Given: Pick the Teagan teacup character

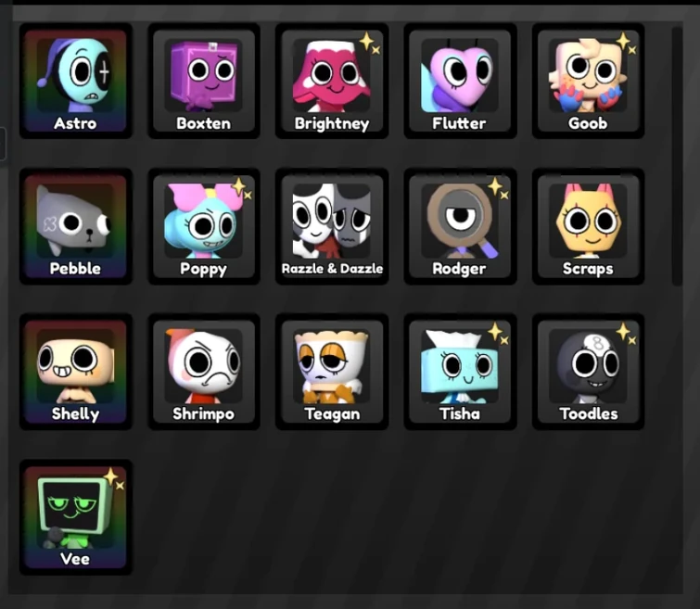Looking at the screenshot, I should point(332,372).
